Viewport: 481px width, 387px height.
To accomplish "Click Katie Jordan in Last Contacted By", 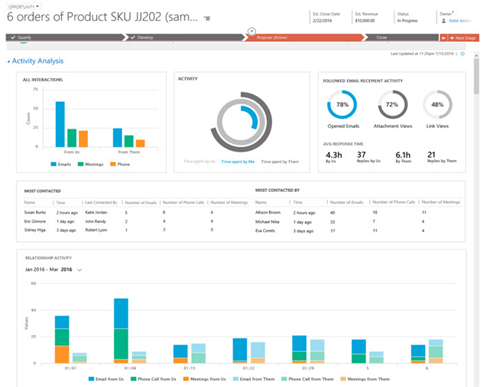I will click(96, 212).
